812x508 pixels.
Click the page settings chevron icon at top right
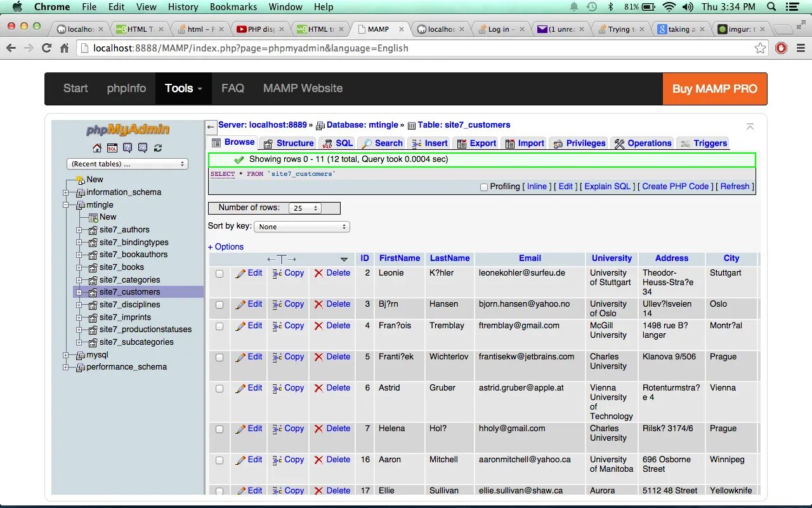point(750,126)
